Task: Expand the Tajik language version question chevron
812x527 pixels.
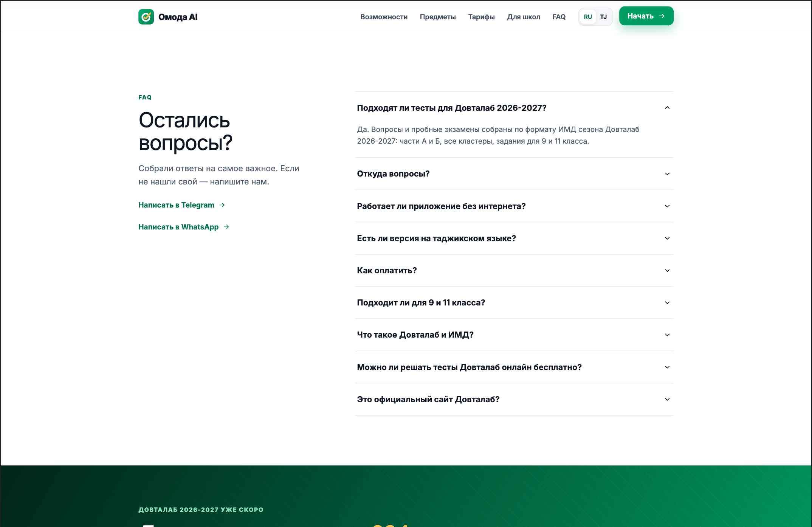Action: pyautogui.click(x=667, y=238)
